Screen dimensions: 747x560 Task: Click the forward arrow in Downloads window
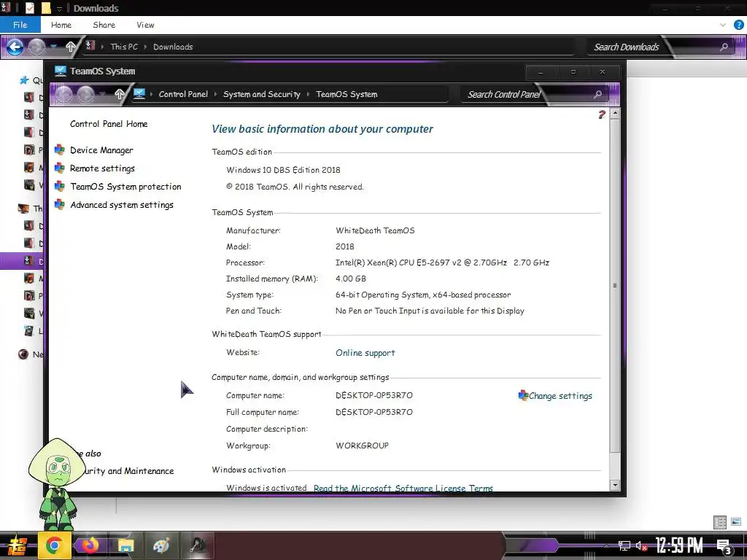(x=36, y=47)
